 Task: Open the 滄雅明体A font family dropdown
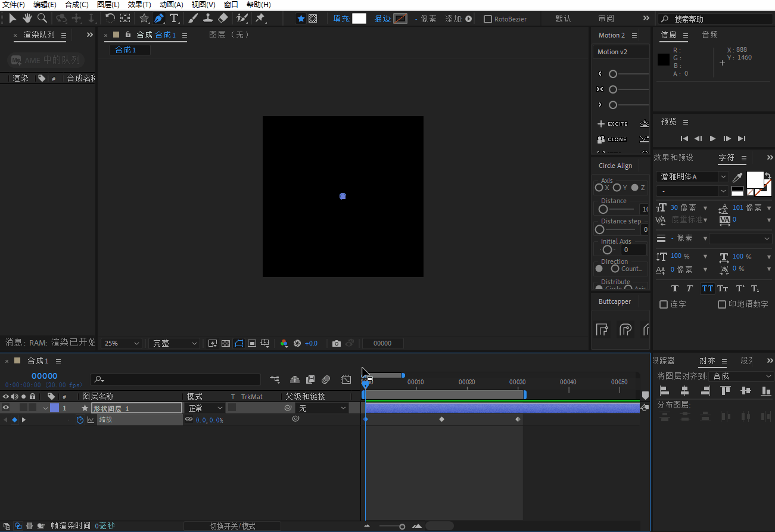[x=723, y=177]
